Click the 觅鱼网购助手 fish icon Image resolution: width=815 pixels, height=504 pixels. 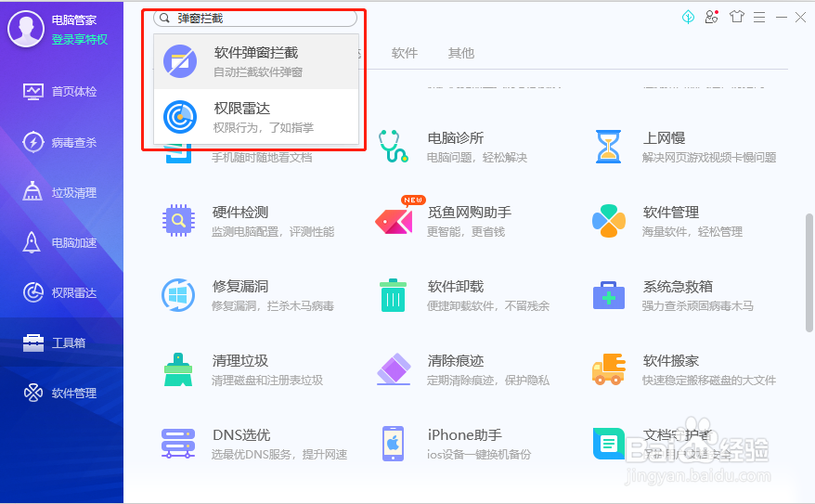pos(394,221)
